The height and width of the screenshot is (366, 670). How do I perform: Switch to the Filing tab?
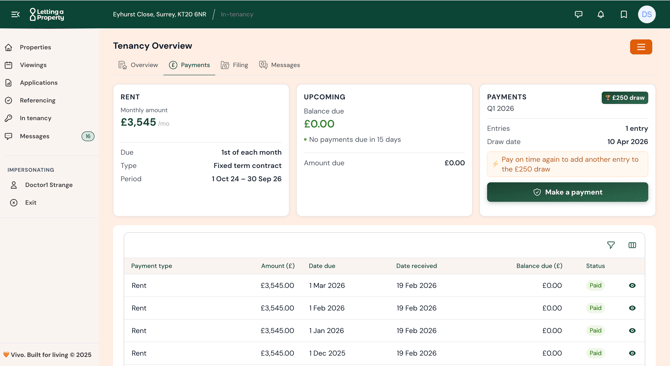(x=234, y=65)
